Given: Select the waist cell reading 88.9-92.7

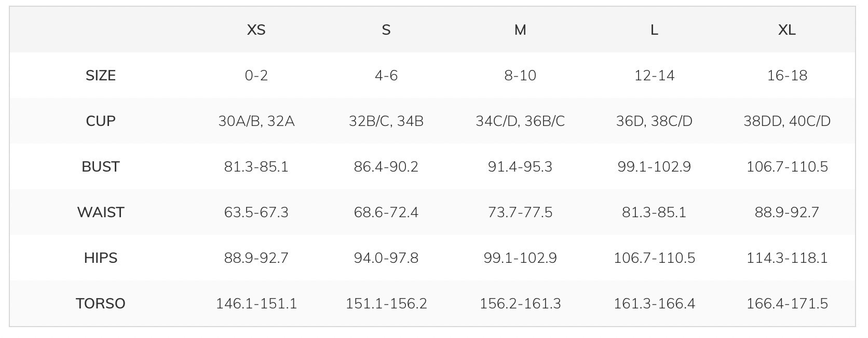Looking at the screenshot, I should click(786, 213).
